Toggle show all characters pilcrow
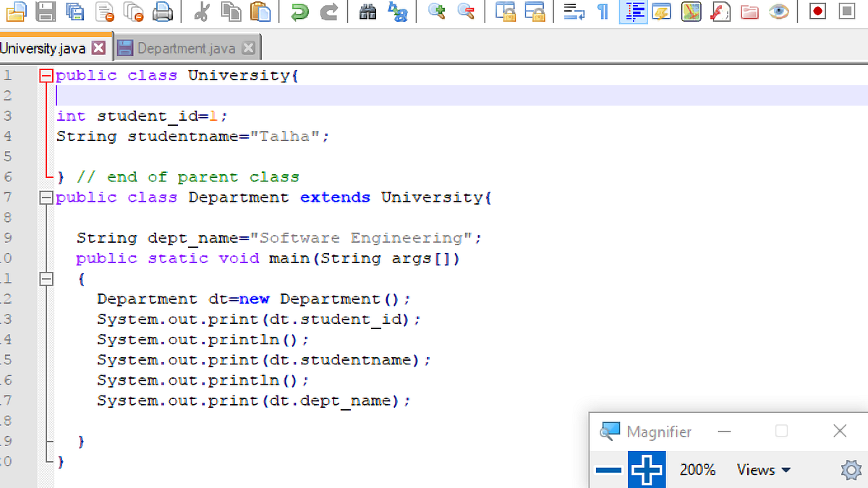This screenshot has width=868, height=488. pyautogui.click(x=603, y=11)
